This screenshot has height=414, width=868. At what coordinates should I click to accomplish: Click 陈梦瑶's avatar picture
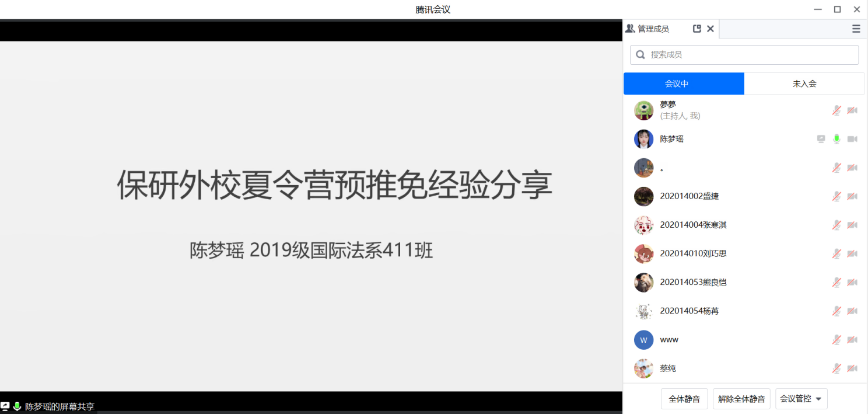click(643, 139)
